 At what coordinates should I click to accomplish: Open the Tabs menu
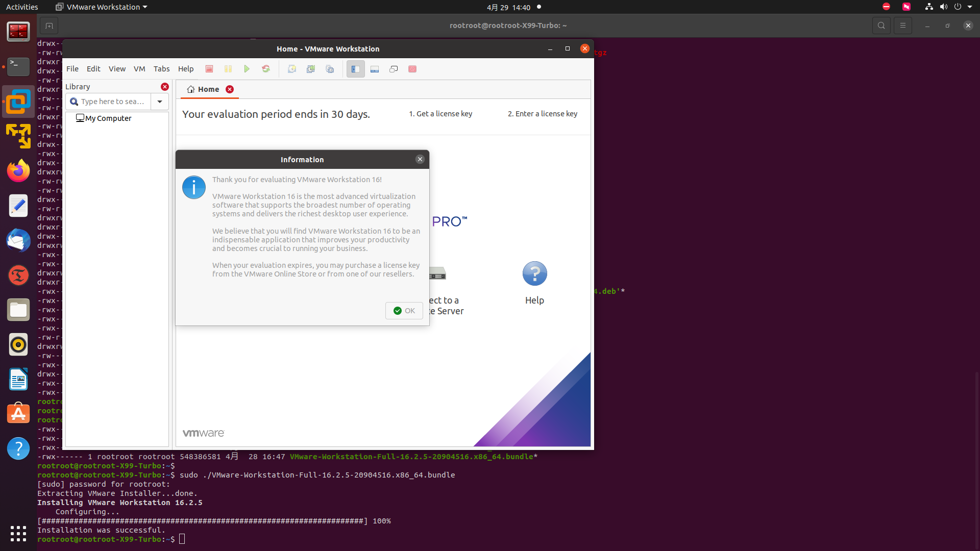(161, 69)
